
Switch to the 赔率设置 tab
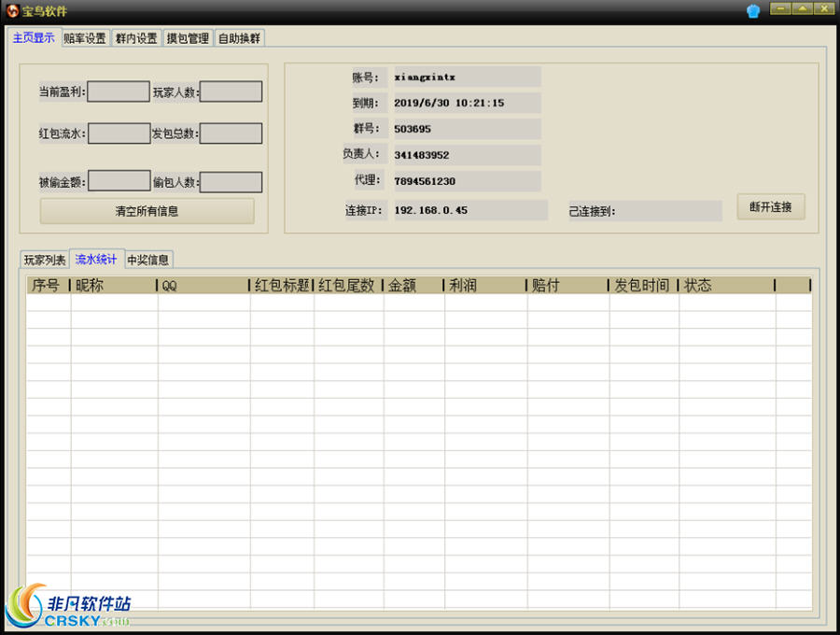pyautogui.click(x=84, y=38)
